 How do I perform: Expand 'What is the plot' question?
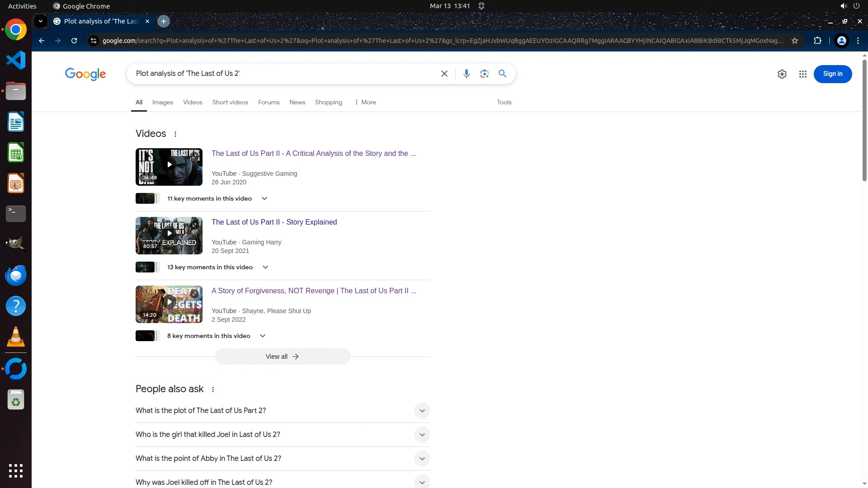(421, 411)
